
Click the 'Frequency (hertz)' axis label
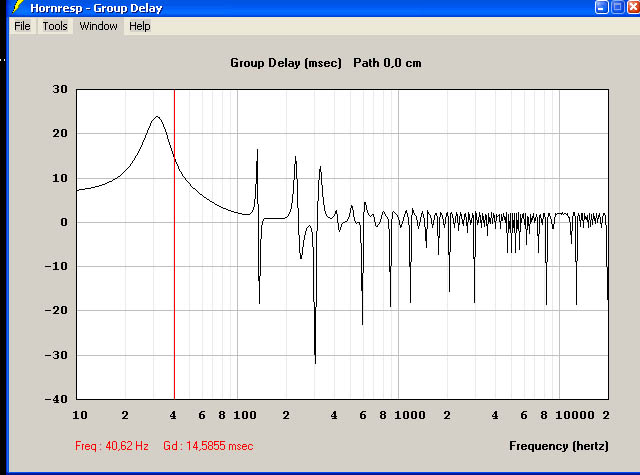(558, 446)
